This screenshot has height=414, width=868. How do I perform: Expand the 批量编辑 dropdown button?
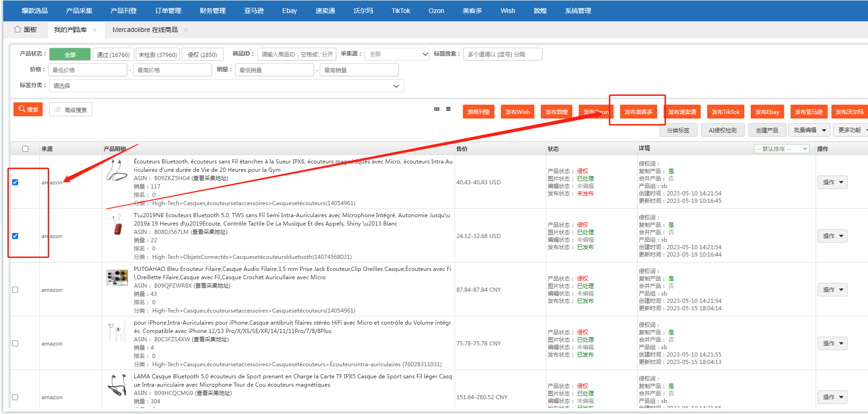809,130
